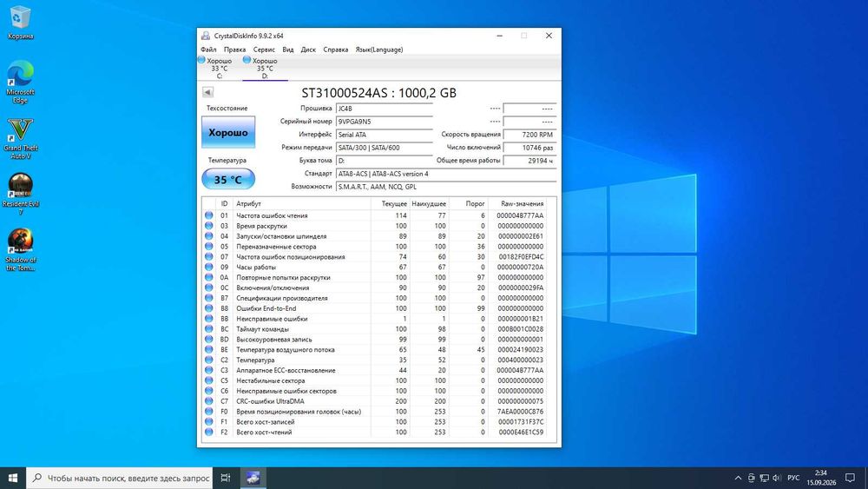Click the Буква тома field D:
This screenshot has height=489, width=868.
click(x=385, y=161)
